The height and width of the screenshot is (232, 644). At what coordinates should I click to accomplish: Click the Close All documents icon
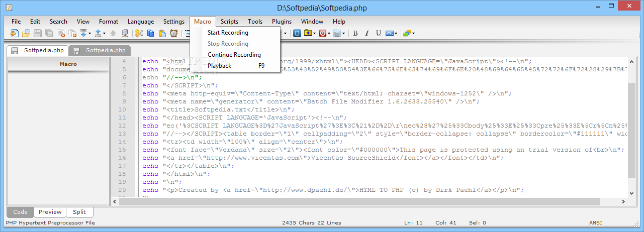coord(72,33)
